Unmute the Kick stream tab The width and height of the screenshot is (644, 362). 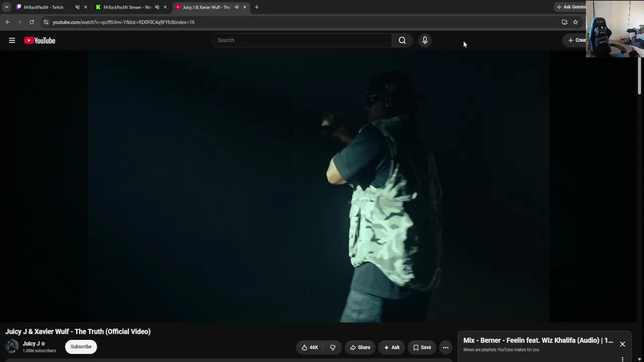157,7
